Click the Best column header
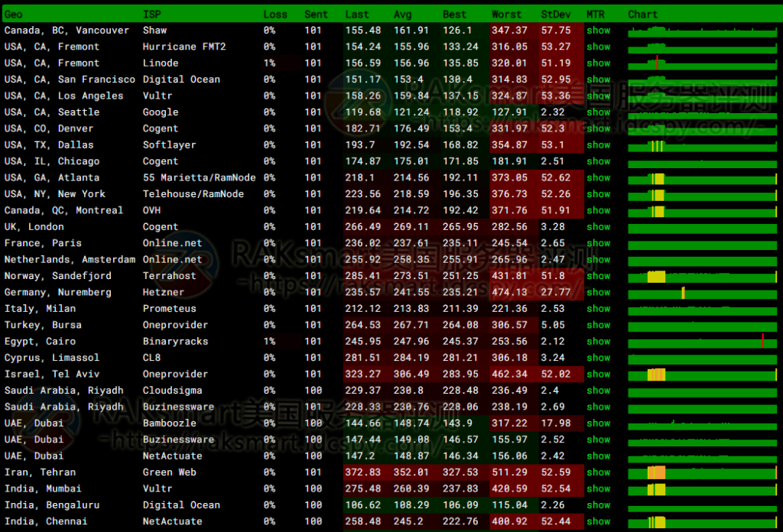783x532 pixels. (454, 15)
